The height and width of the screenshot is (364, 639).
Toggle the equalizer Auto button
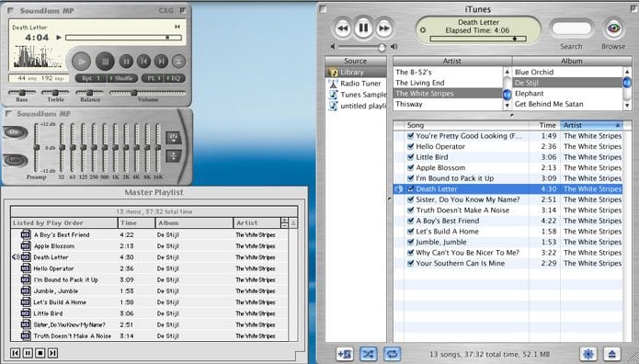click(x=15, y=160)
